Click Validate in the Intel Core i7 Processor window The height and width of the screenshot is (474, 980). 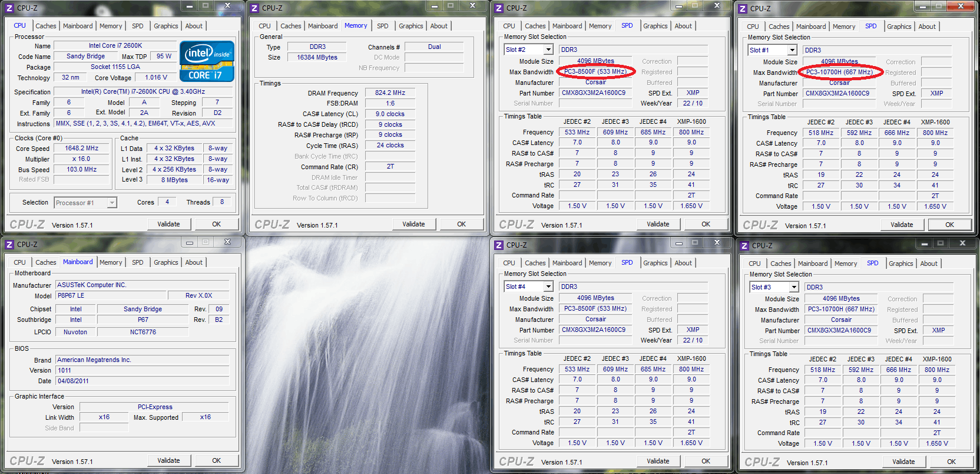(168, 224)
